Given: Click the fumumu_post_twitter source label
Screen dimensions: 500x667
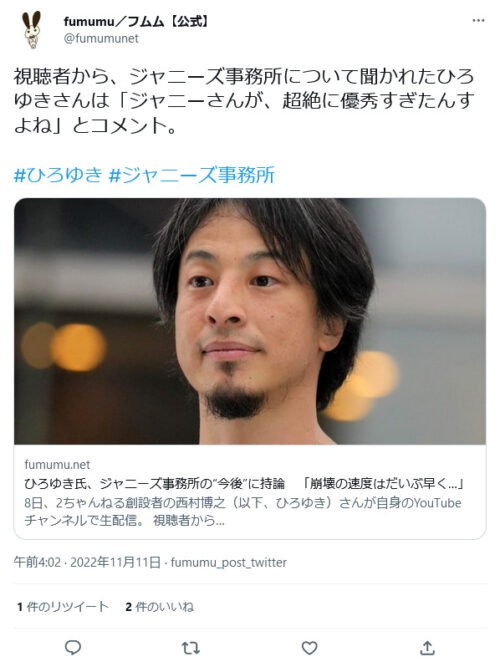Looking at the screenshot, I should [x=229, y=563].
